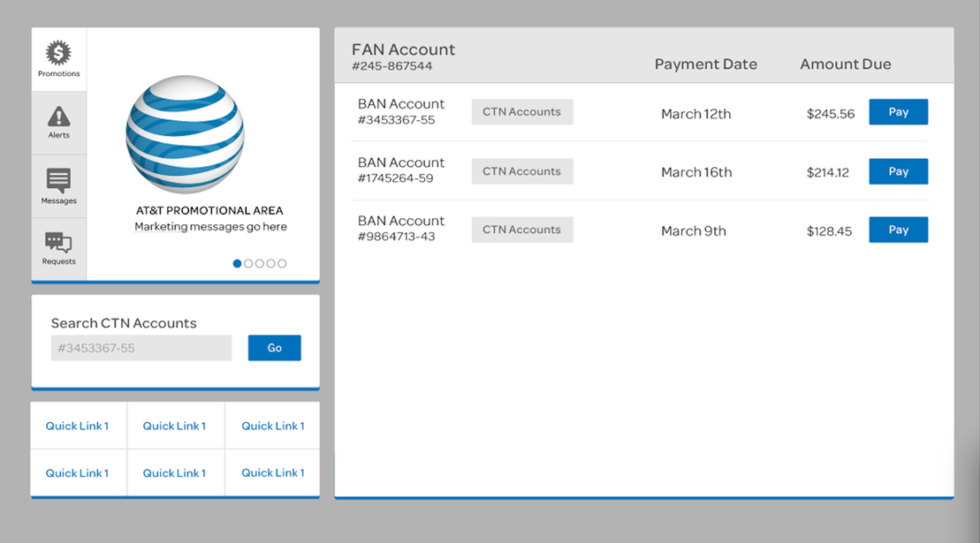
Task: Select the first carousel dot
Action: (x=237, y=263)
